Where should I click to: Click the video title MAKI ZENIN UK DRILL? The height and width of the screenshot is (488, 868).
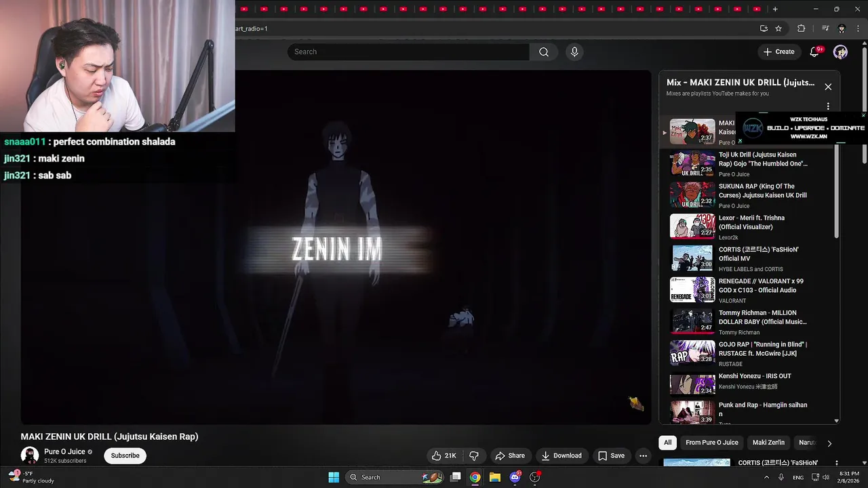click(x=109, y=436)
